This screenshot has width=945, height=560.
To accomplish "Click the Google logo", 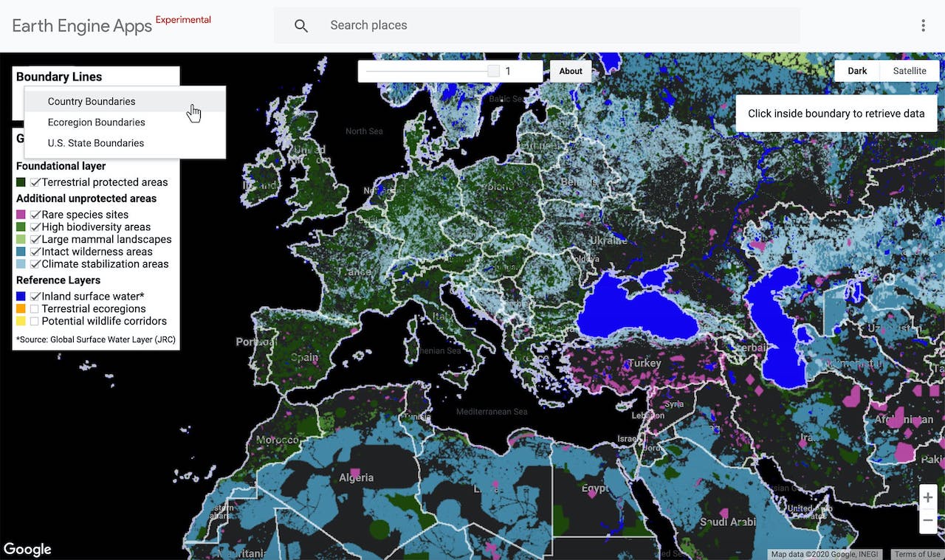I will [28, 549].
